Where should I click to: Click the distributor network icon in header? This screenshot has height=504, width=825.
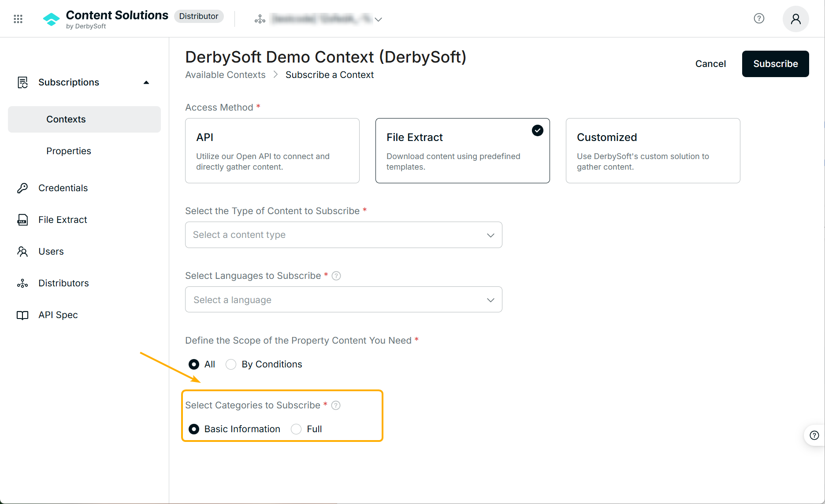(260, 19)
